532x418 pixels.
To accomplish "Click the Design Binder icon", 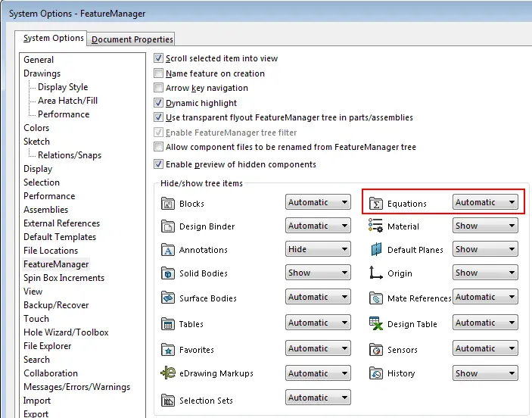I will pos(167,226).
